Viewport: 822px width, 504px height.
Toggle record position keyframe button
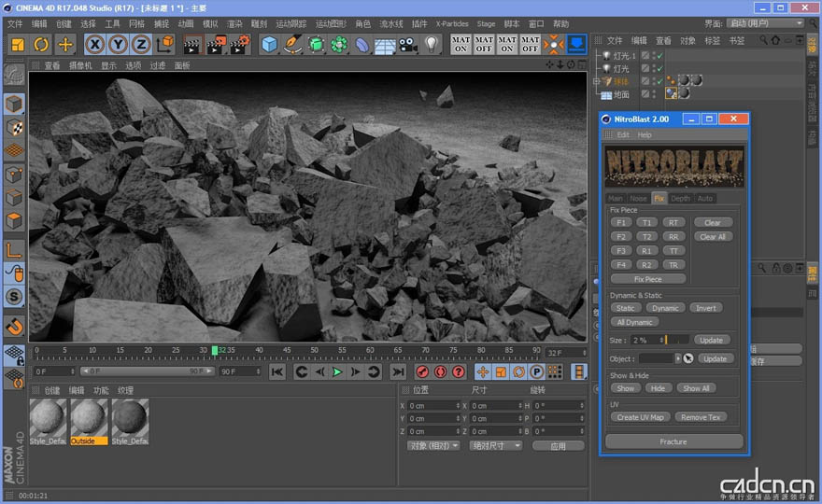[482, 371]
